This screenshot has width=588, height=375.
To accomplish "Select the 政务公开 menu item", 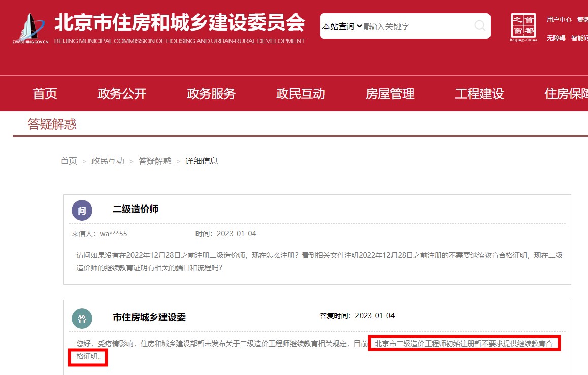I will (x=122, y=93).
